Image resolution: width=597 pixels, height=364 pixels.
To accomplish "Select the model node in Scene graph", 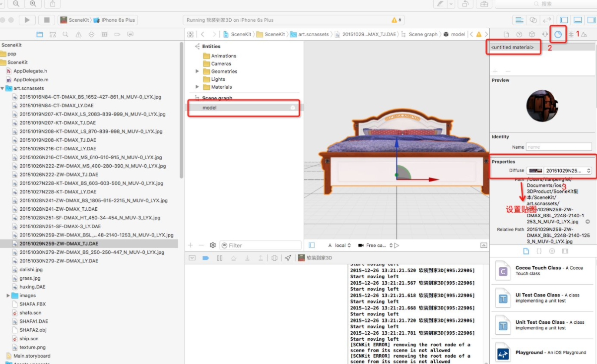I will coord(209,108).
